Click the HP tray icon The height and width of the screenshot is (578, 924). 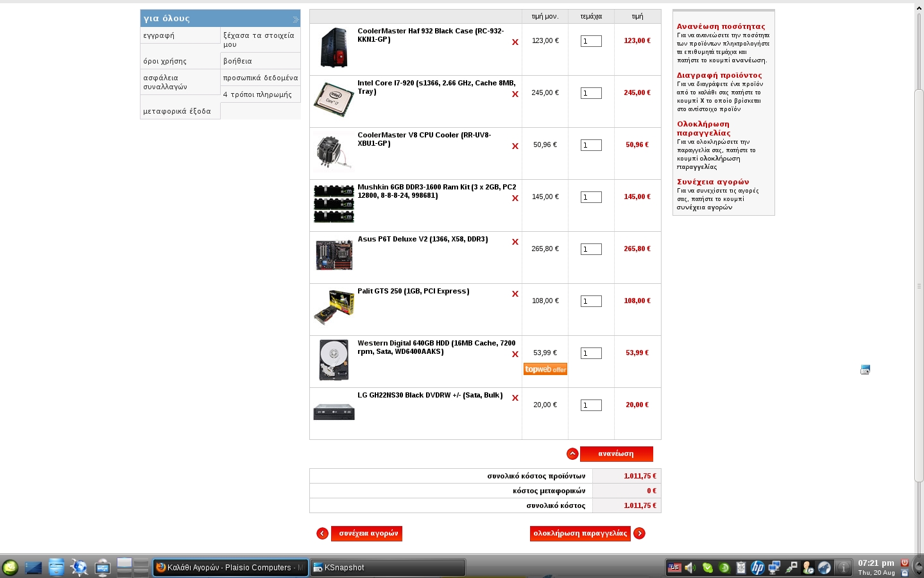pos(758,568)
